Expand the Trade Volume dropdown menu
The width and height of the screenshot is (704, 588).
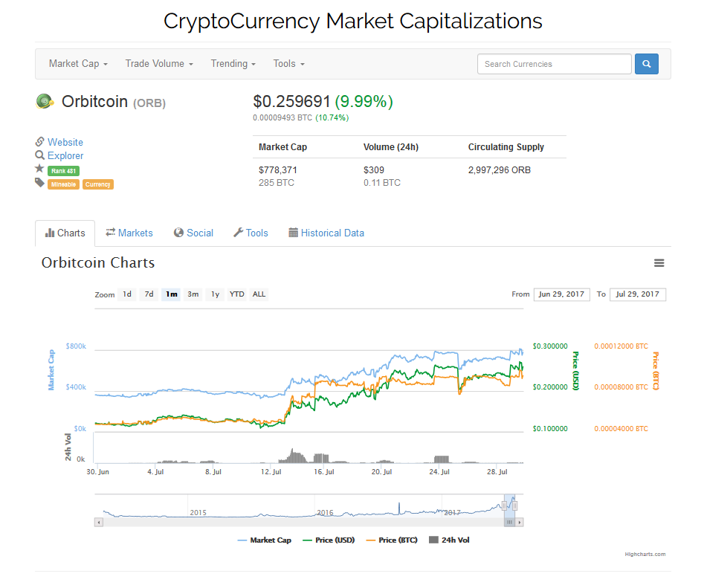point(159,64)
